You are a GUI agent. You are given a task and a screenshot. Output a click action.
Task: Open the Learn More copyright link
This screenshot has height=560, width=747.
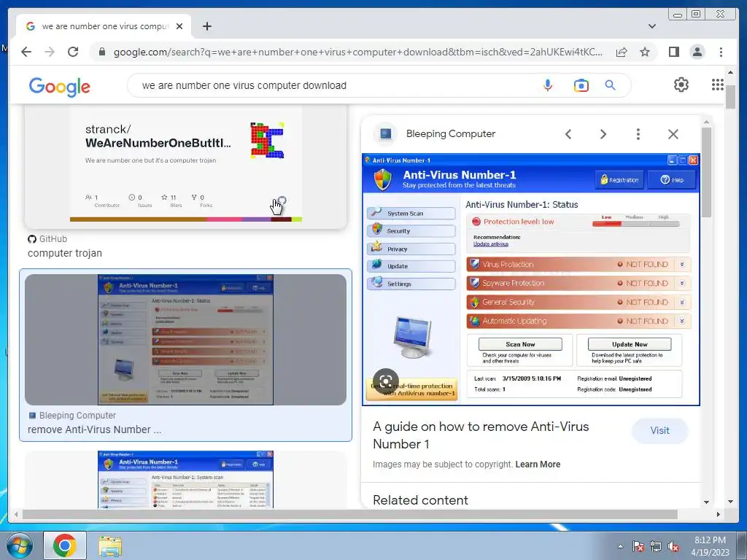point(538,464)
